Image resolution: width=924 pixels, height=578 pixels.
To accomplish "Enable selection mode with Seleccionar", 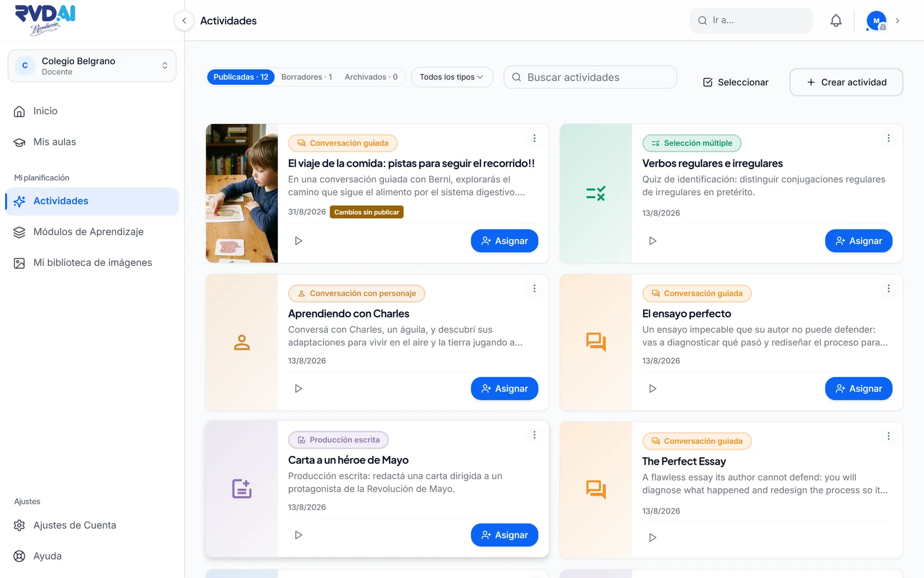I will [736, 82].
